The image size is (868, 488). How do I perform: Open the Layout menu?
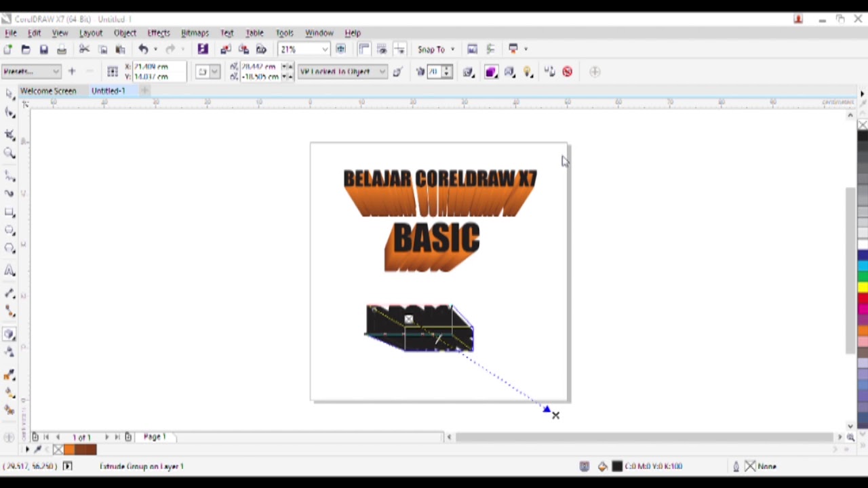91,33
